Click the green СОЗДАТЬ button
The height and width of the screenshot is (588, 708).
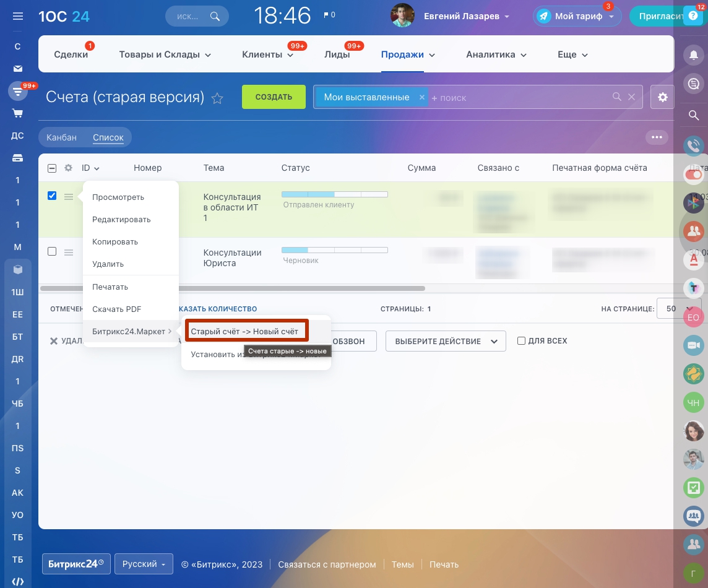(274, 97)
